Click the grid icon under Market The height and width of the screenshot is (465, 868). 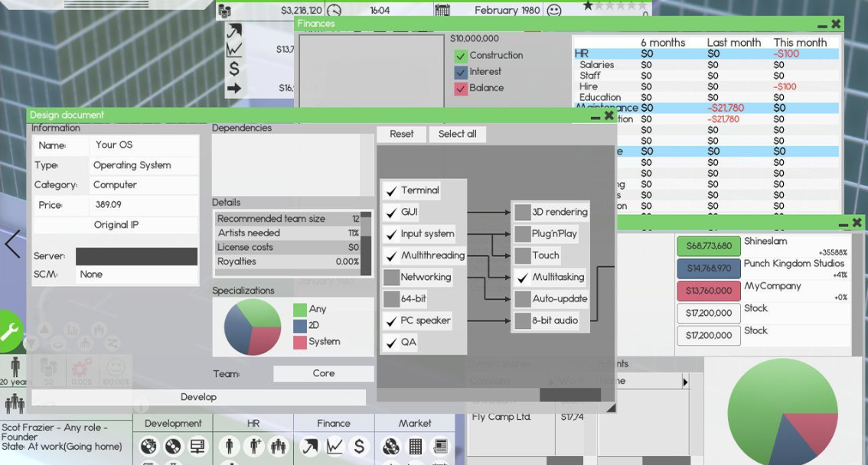click(416, 446)
